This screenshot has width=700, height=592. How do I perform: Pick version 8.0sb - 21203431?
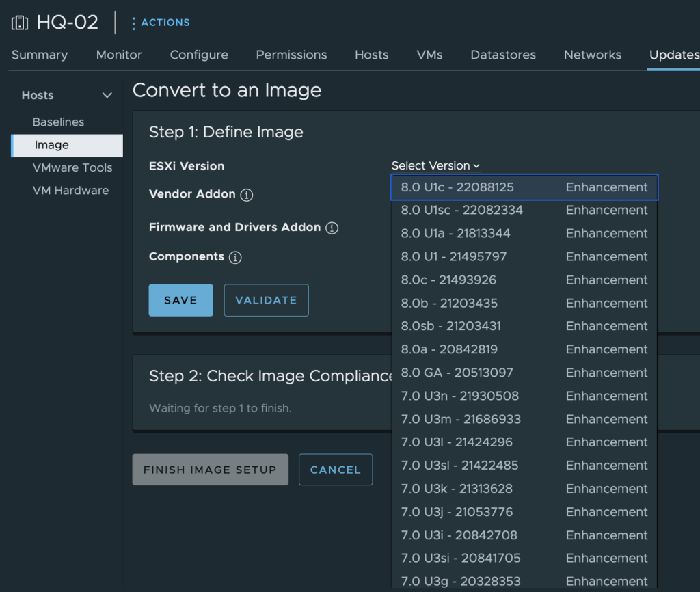click(524, 326)
